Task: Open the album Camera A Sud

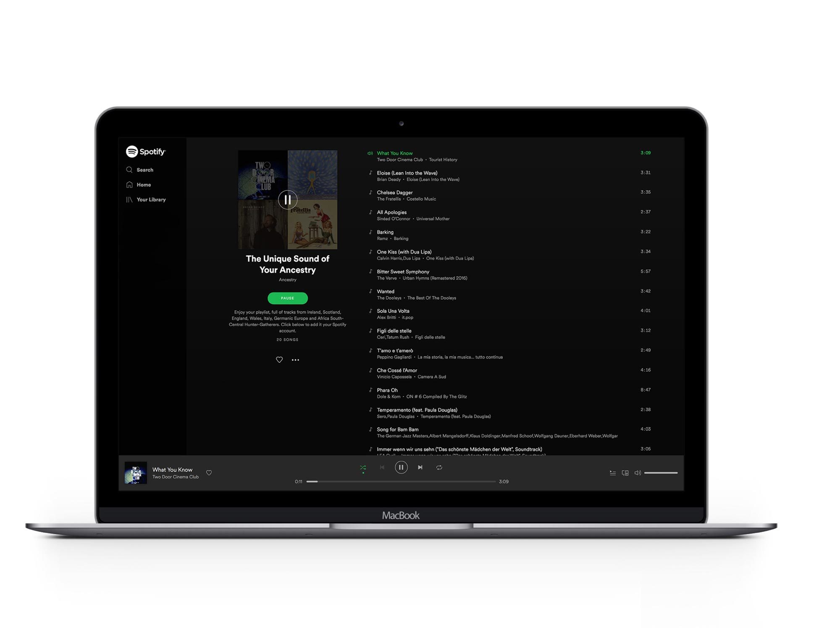Action: tap(432, 377)
